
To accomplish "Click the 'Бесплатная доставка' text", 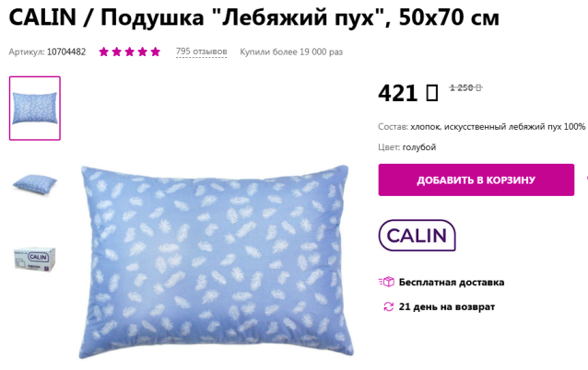I will click(452, 282).
